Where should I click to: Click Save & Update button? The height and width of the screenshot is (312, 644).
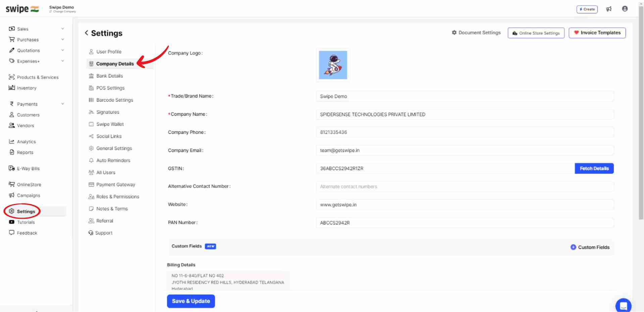[x=191, y=301]
